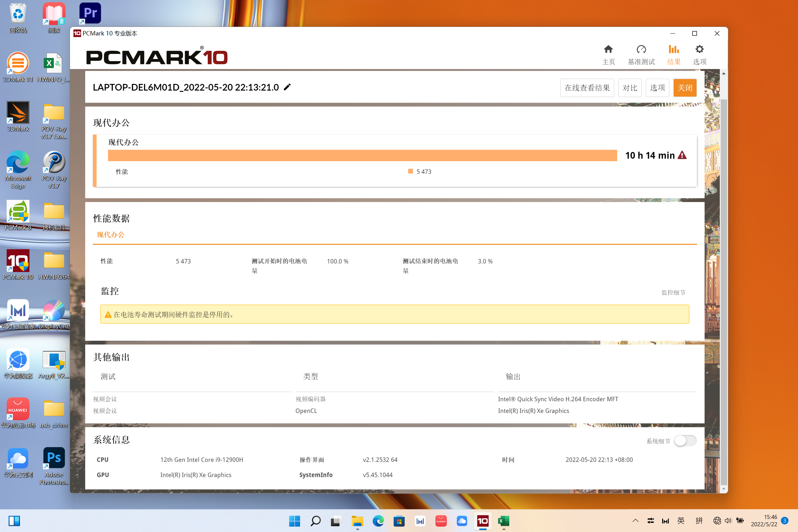The height and width of the screenshot is (532, 798).
Task: Click 在线查看结果 view online button
Action: [x=587, y=88]
